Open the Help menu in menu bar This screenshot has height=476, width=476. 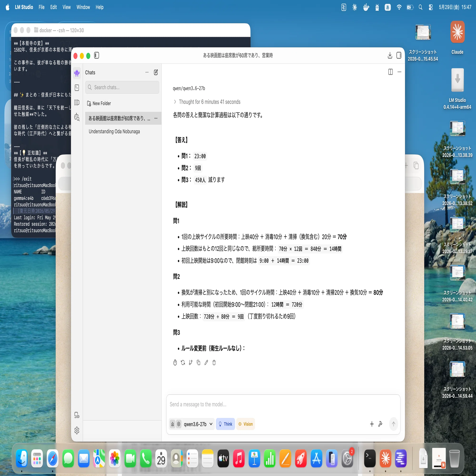99,7
